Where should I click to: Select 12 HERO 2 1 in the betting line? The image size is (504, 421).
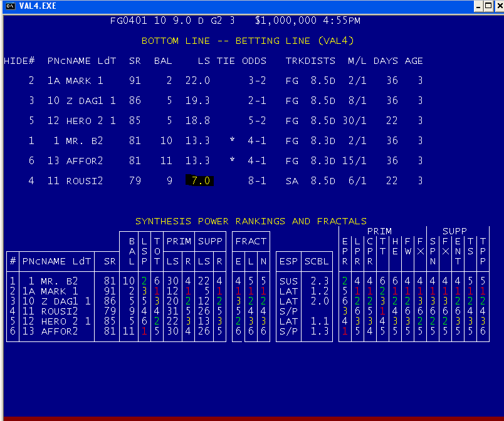[x=81, y=121]
